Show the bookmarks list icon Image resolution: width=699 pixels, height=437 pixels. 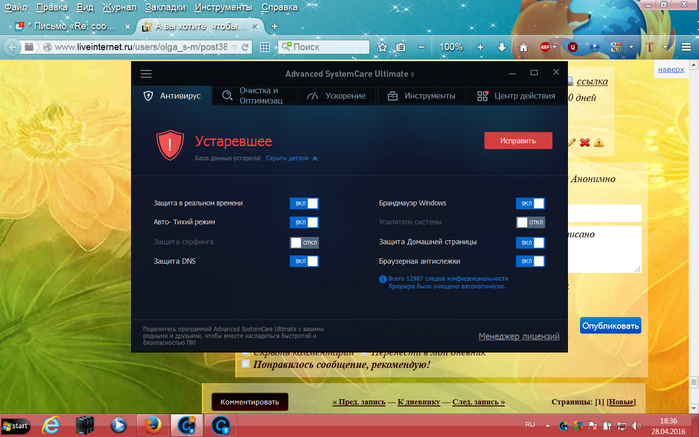point(401,47)
